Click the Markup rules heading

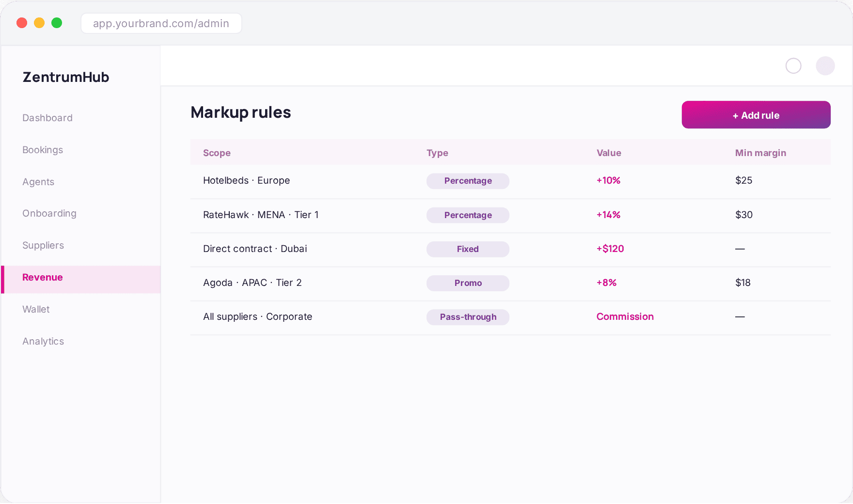(241, 112)
